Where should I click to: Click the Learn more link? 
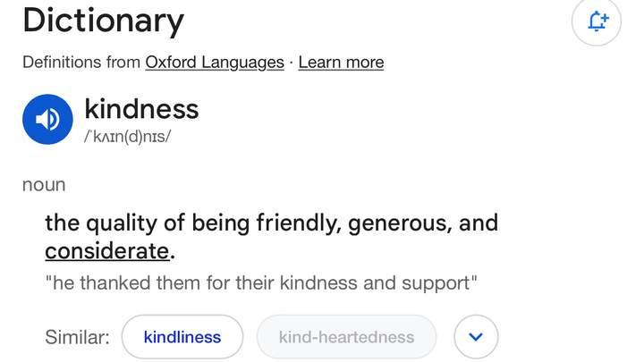(x=341, y=63)
